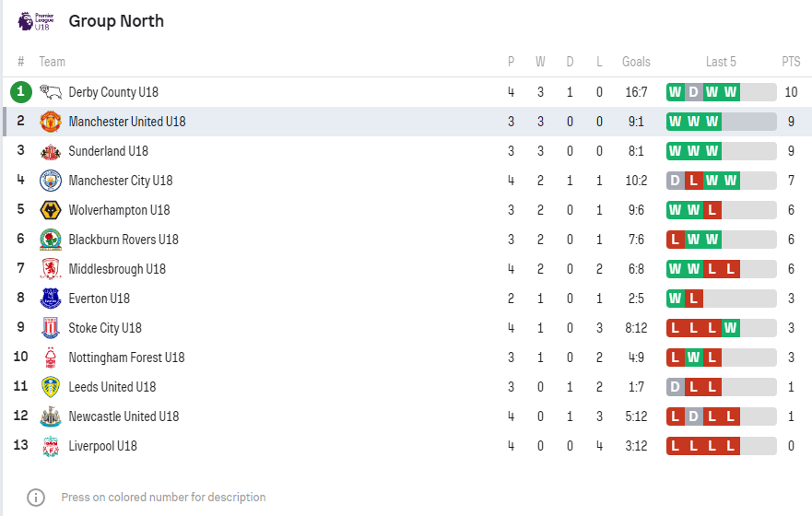812x516 pixels.
Task: Click the green W badge in Stoke City's form
Action: (730, 328)
